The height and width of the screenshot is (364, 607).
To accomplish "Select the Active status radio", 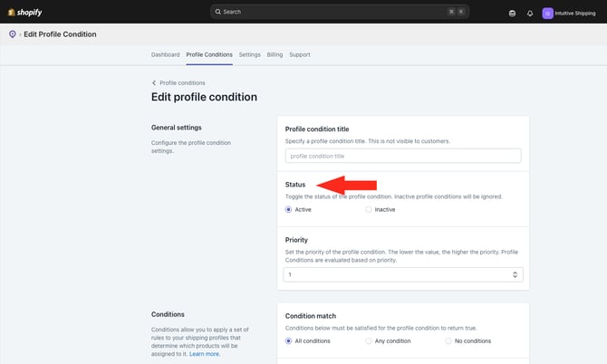I will coord(288,209).
